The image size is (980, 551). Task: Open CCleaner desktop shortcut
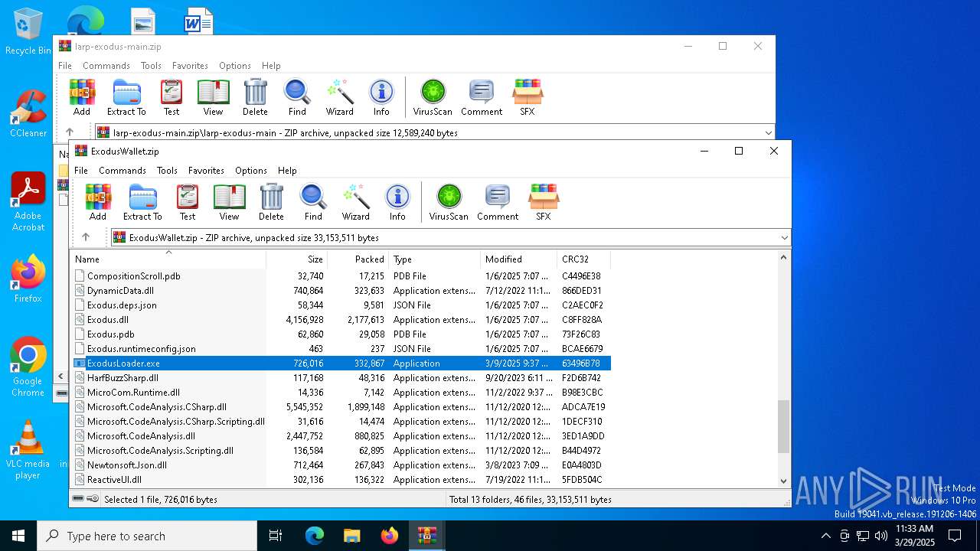click(28, 113)
